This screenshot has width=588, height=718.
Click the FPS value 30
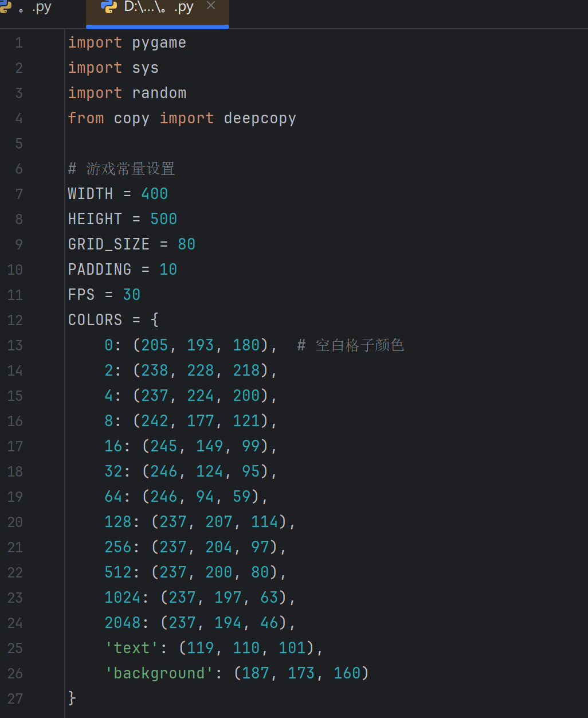coord(132,295)
